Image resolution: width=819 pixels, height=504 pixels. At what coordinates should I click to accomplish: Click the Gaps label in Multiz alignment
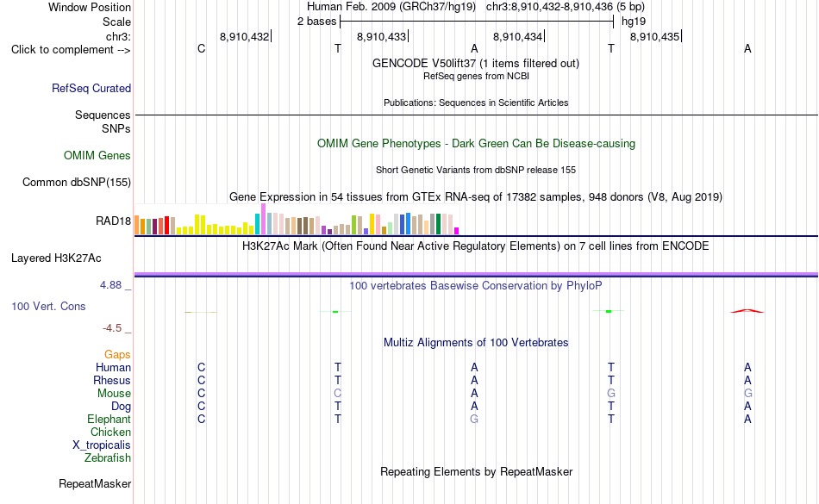click(117, 355)
